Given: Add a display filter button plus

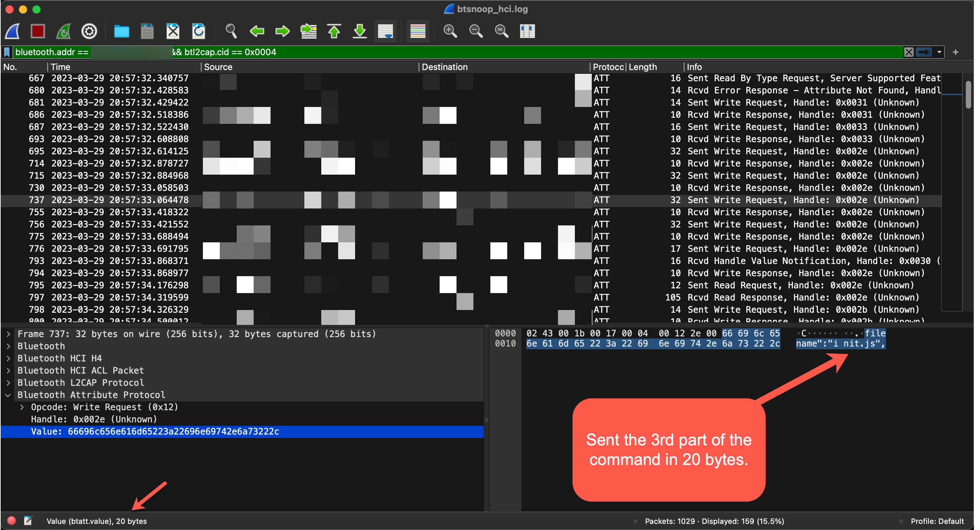Looking at the screenshot, I should coord(955,52).
